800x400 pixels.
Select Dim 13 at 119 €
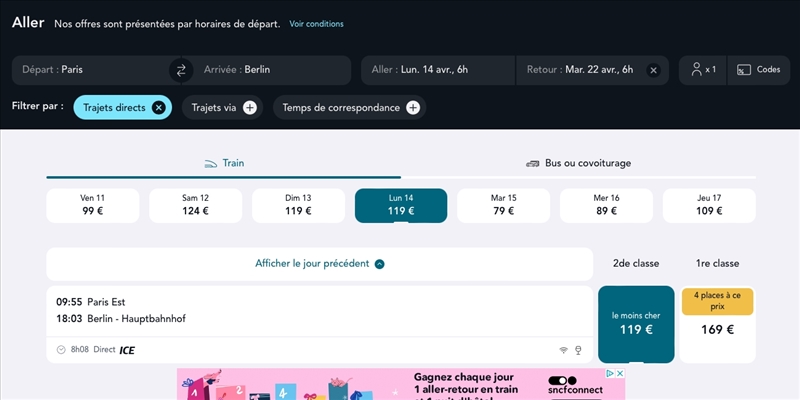(298, 206)
